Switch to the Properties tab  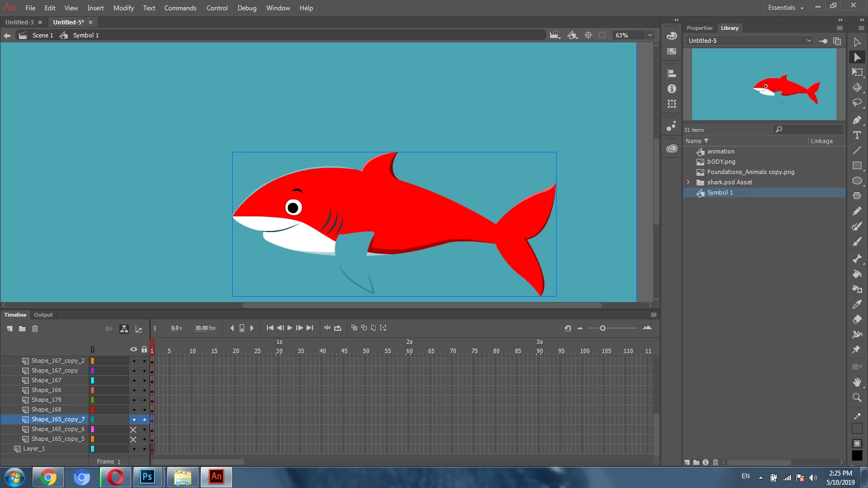699,28
